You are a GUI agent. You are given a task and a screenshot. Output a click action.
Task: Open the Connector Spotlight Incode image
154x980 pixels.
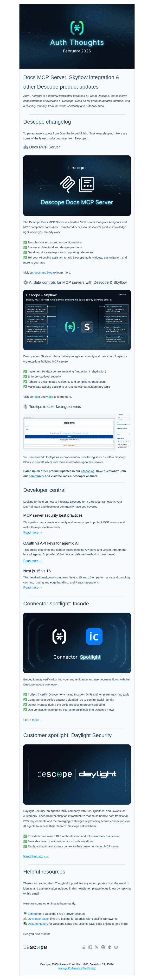click(77, 643)
